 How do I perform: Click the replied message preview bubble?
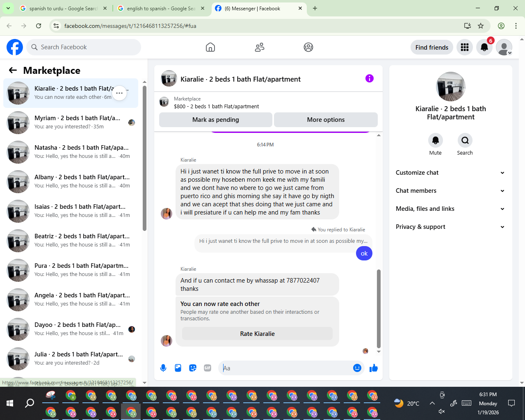coord(283,241)
